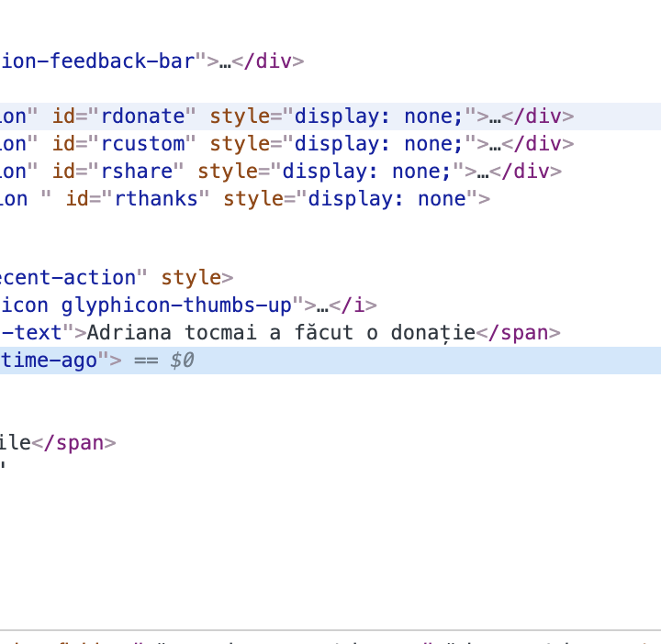Click the $0 console reference marker
This screenshot has width=661, height=644.
pyautogui.click(x=182, y=361)
